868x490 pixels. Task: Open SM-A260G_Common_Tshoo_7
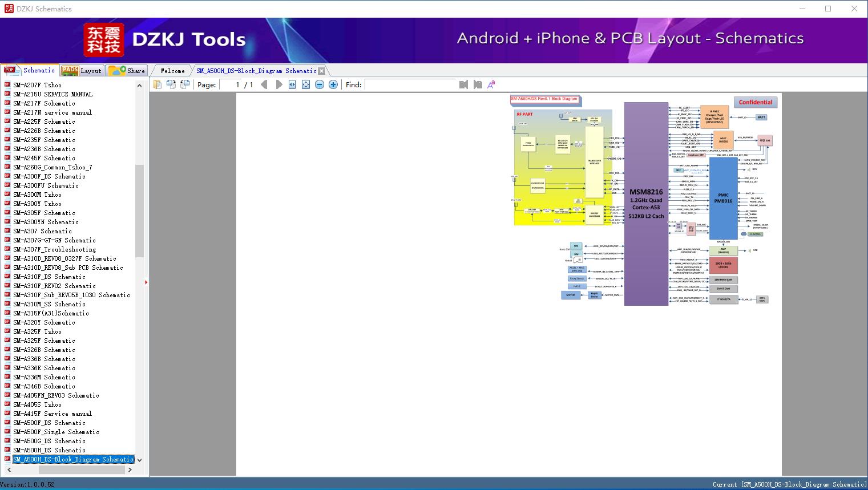(x=53, y=167)
